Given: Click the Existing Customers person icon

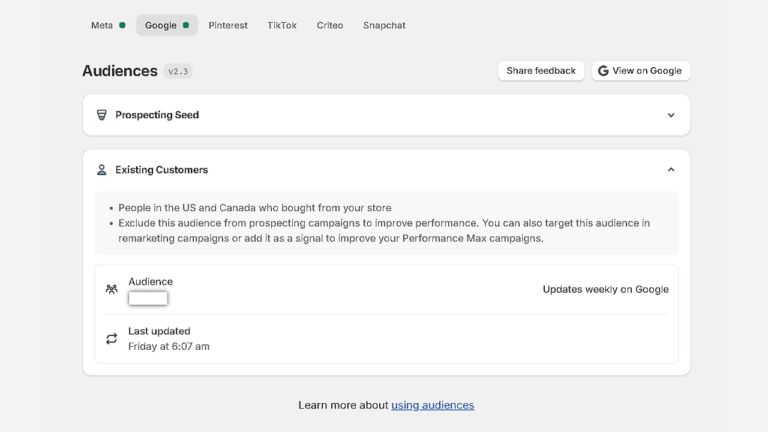Looking at the screenshot, I should tap(101, 169).
